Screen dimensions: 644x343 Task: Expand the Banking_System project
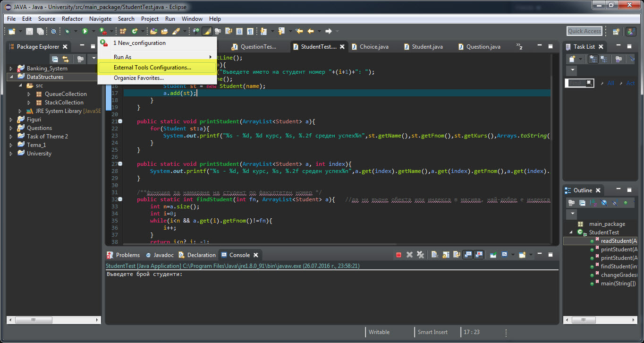11,69
